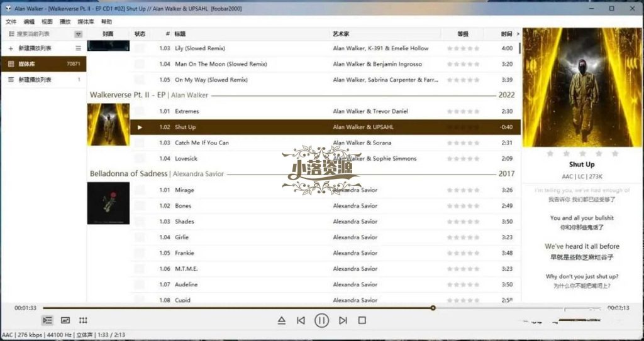Click the chevron right of the 时间 column header
The height and width of the screenshot is (341, 644).
518,34
